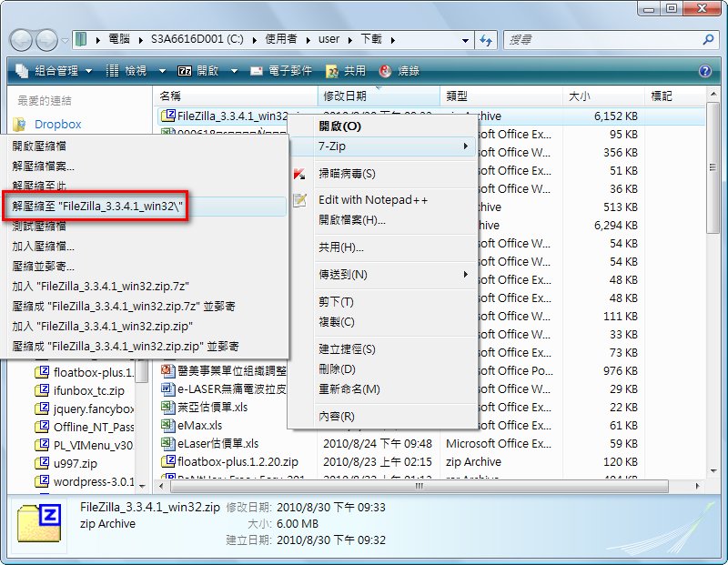Open address bar history dropdown arrow
Viewport: 728px width, 565px height.
click(465, 40)
